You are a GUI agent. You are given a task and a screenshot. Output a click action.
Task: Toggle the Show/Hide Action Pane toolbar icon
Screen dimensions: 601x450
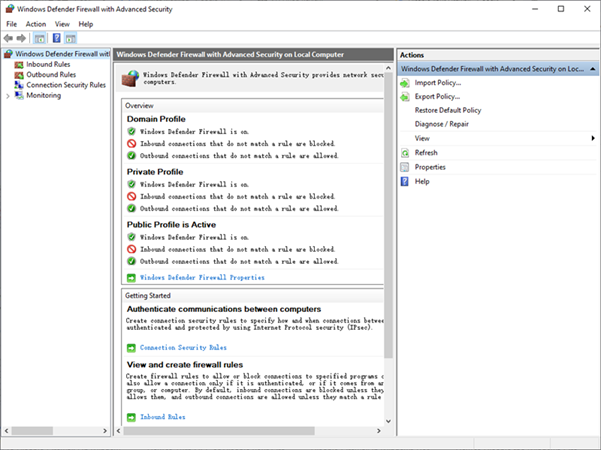[x=72, y=38]
